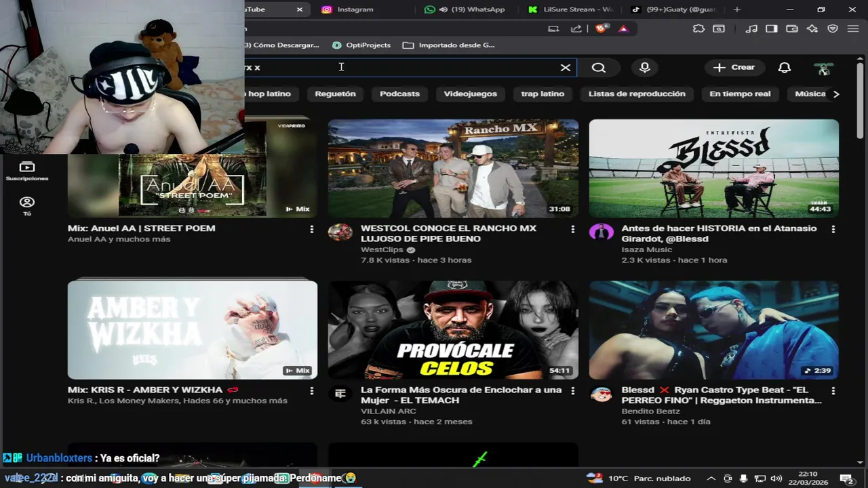868x488 pixels.
Task: Open the Amber y Wizkha mix thumbnail
Action: pos(193,330)
